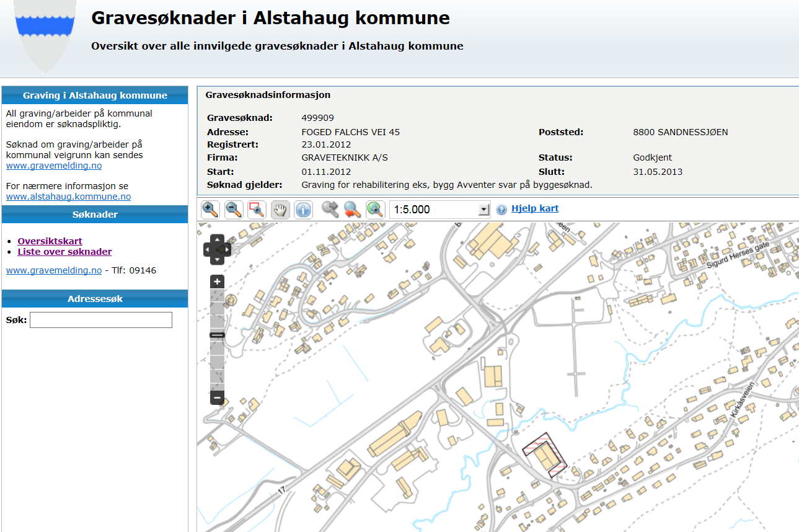Pan map down with arrow
The image size is (799, 532).
coord(218,260)
